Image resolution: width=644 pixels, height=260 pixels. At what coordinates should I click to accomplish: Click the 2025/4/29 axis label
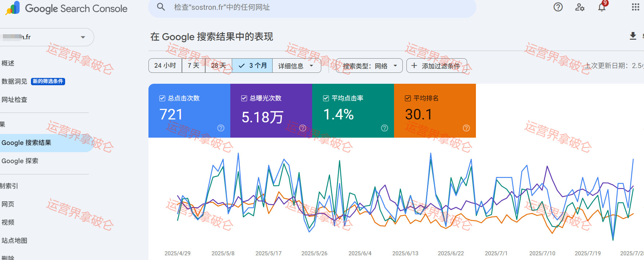point(178,253)
